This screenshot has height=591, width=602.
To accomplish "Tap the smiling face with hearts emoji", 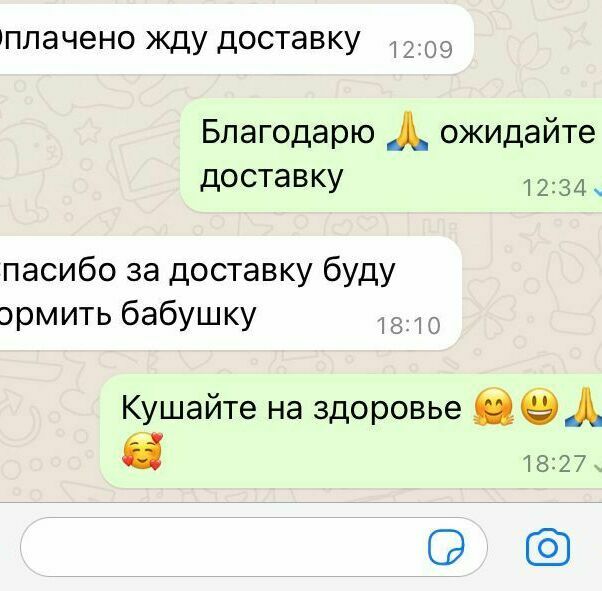I will [142, 451].
